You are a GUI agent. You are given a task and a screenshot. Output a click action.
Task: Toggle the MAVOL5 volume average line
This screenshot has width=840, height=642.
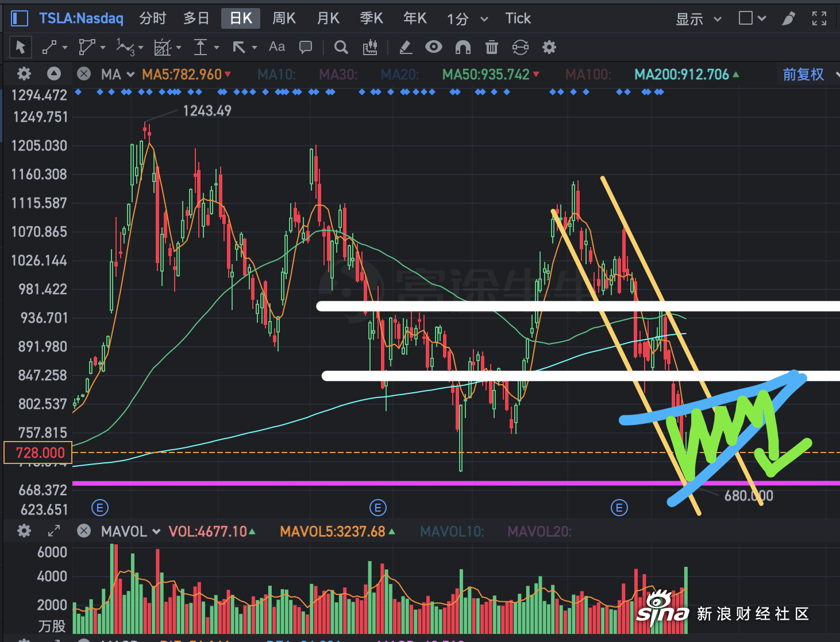tap(338, 531)
